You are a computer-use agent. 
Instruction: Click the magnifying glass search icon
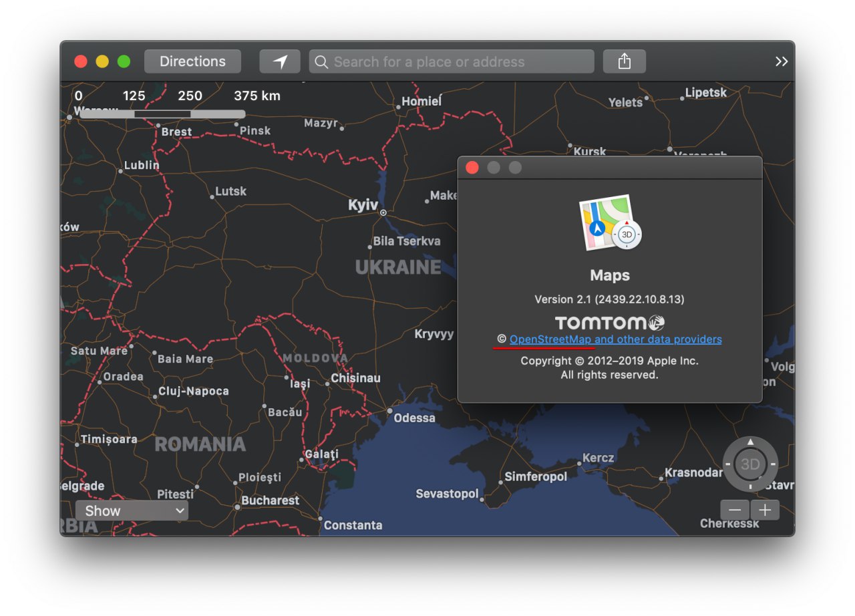pyautogui.click(x=321, y=61)
